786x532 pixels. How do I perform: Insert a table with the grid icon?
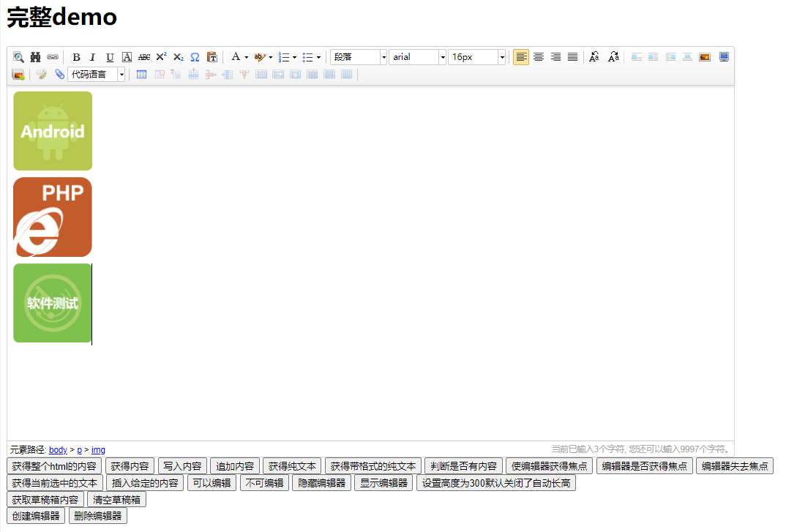tap(142, 75)
